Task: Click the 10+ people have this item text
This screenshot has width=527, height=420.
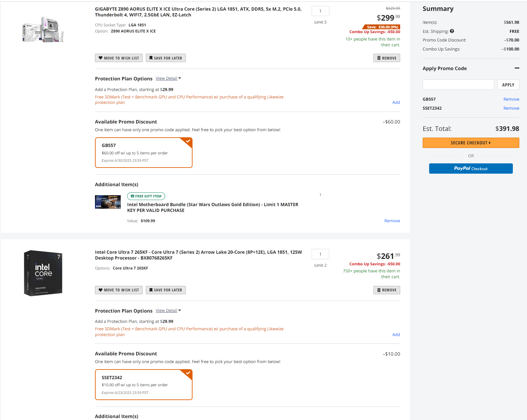Action: [372, 42]
